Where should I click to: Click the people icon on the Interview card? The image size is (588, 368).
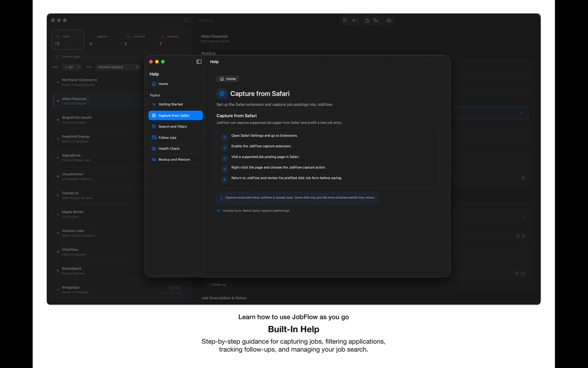(128, 36)
